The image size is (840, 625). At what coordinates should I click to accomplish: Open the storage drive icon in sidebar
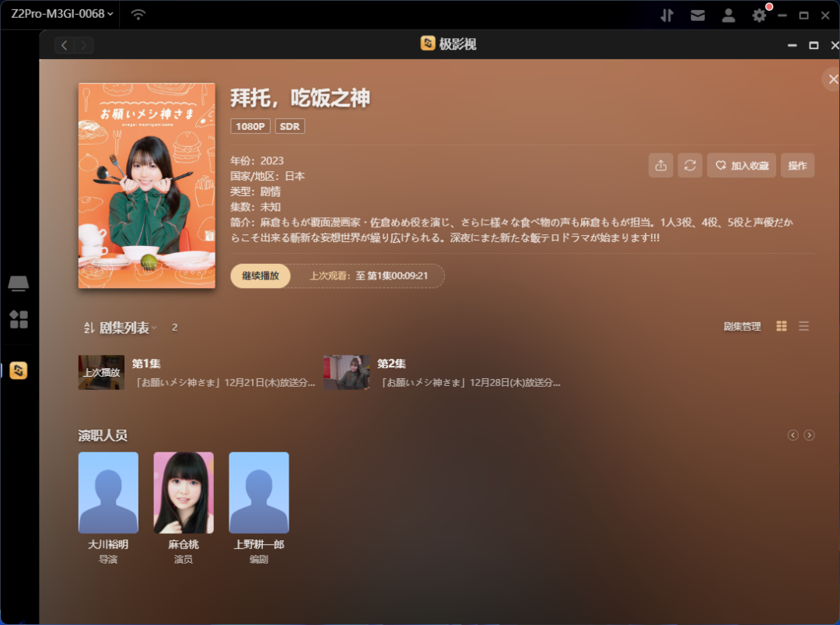point(18,283)
